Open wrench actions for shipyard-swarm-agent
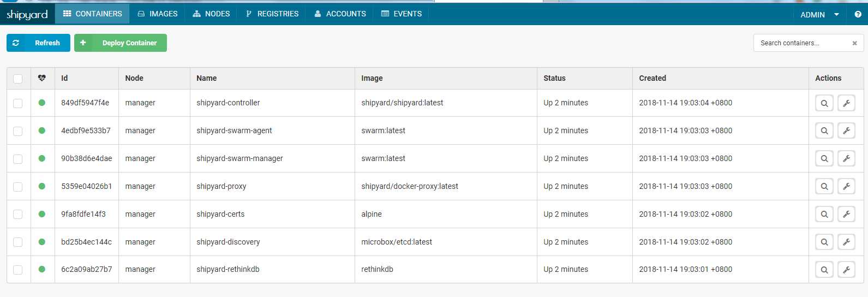The image size is (868, 297). pos(846,131)
